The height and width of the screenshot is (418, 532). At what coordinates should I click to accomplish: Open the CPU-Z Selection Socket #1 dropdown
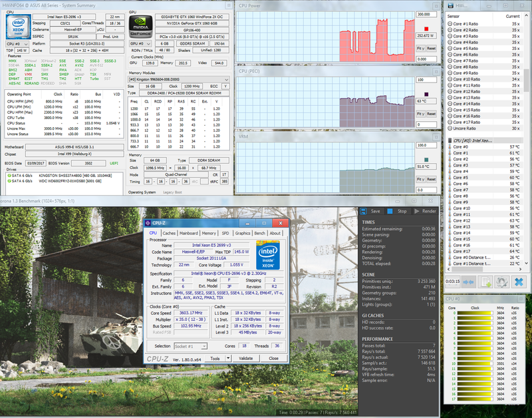pyautogui.click(x=190, y=346)
